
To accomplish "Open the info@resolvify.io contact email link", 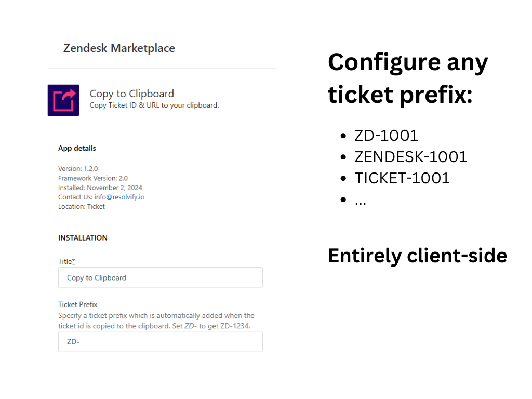I will [x=119, y=197].
